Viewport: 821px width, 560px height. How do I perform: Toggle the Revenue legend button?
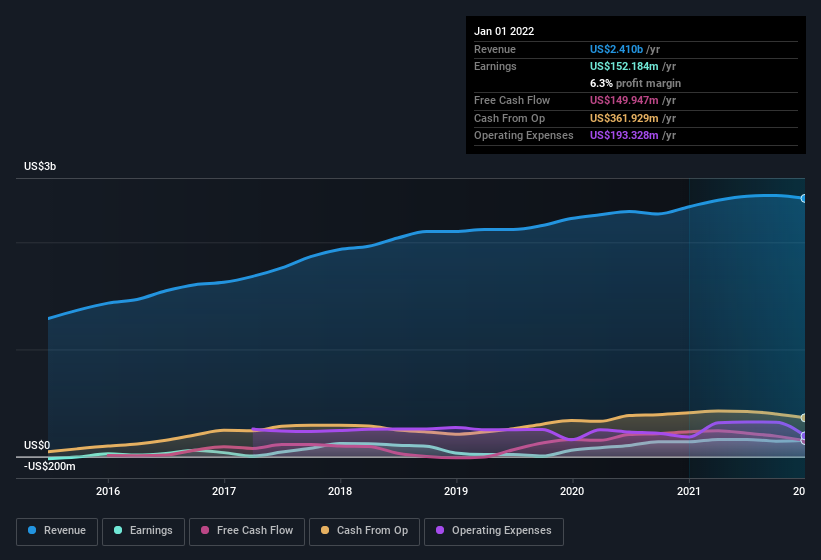[x=57, y=531]
